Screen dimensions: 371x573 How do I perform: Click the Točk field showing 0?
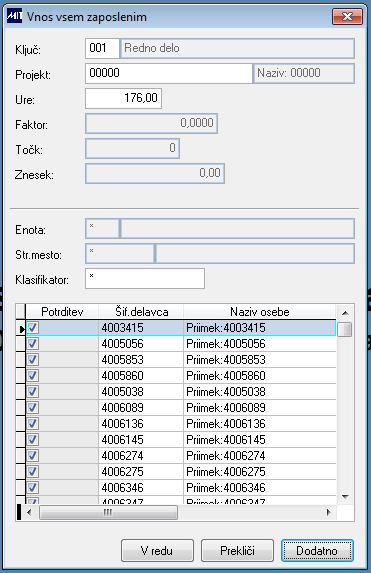point(132,148)
